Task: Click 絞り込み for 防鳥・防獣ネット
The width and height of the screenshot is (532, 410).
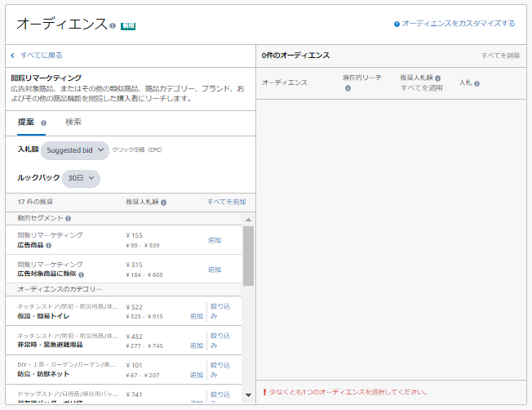Action: (220, 370)
